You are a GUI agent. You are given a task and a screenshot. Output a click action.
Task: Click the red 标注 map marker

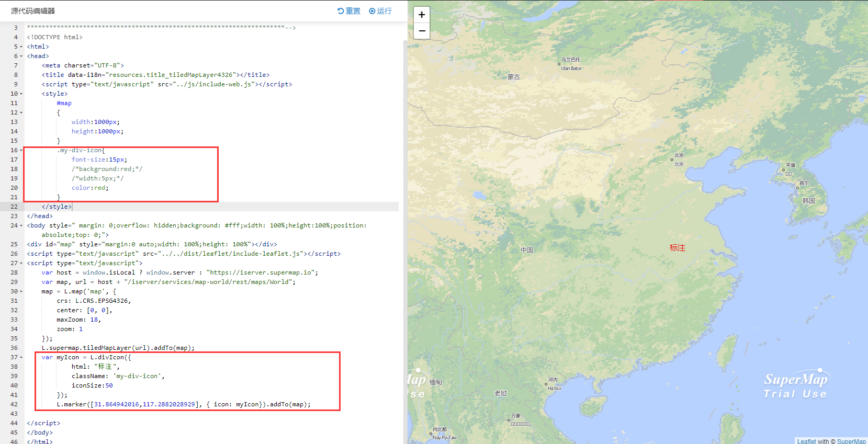pyautogui.click(x=678, y=248)
